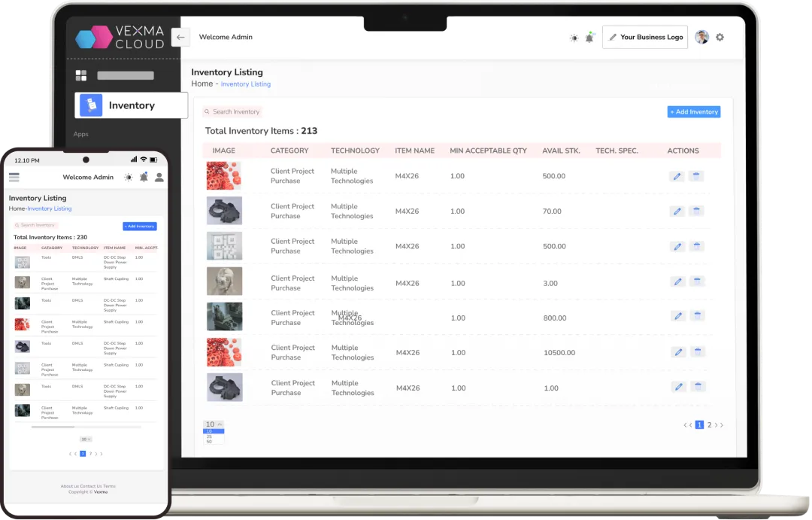Click the profile avatar picture
The width and height of the screenshot is (812, 520).
pos(701,36)
